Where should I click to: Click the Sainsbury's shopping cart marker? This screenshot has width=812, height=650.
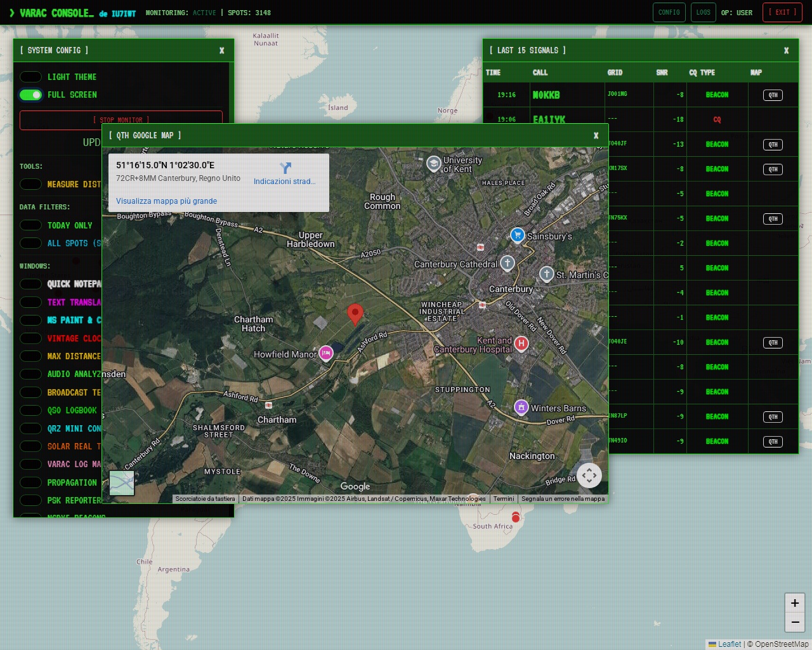(x=518, y=235)
